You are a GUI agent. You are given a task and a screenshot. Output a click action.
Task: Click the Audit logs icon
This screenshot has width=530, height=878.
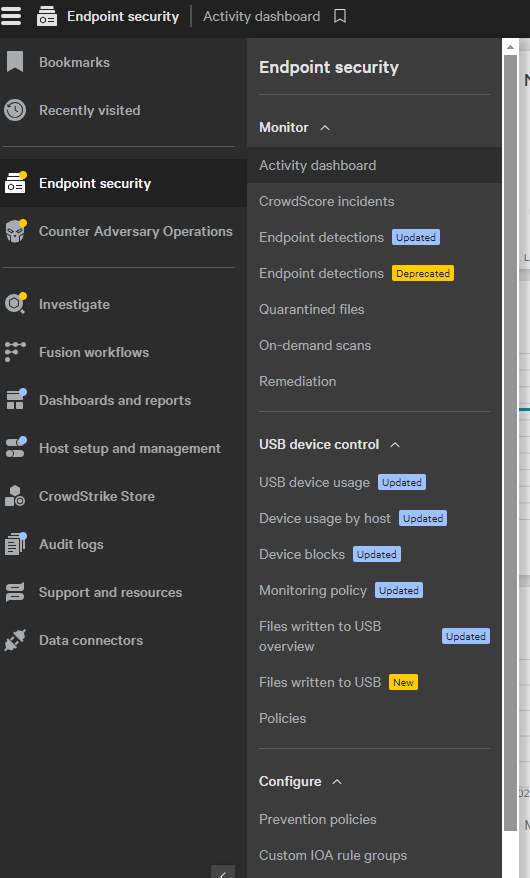(15, 544)
